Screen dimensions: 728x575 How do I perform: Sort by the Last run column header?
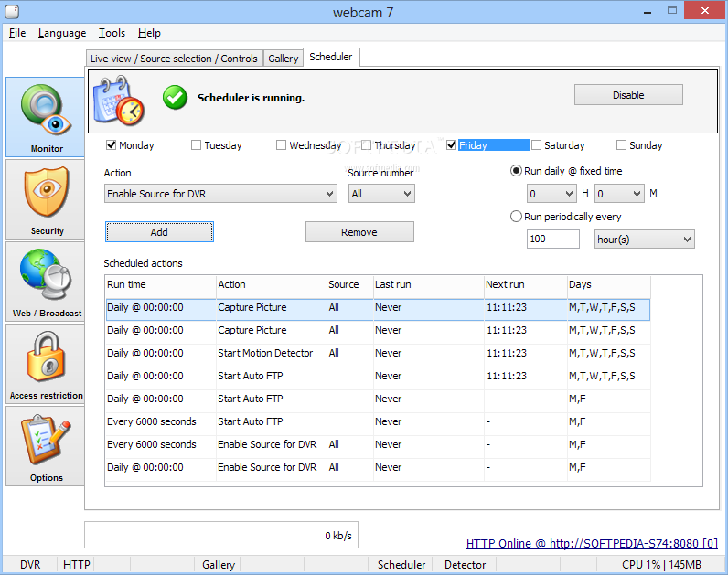(x=429, y=285)
